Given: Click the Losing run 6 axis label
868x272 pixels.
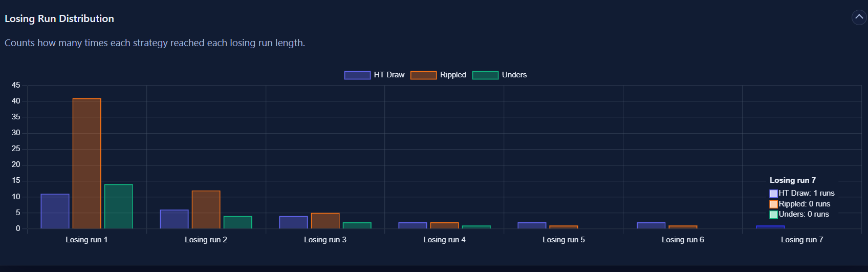Looking at the screenshot, I should coord(683,240).
